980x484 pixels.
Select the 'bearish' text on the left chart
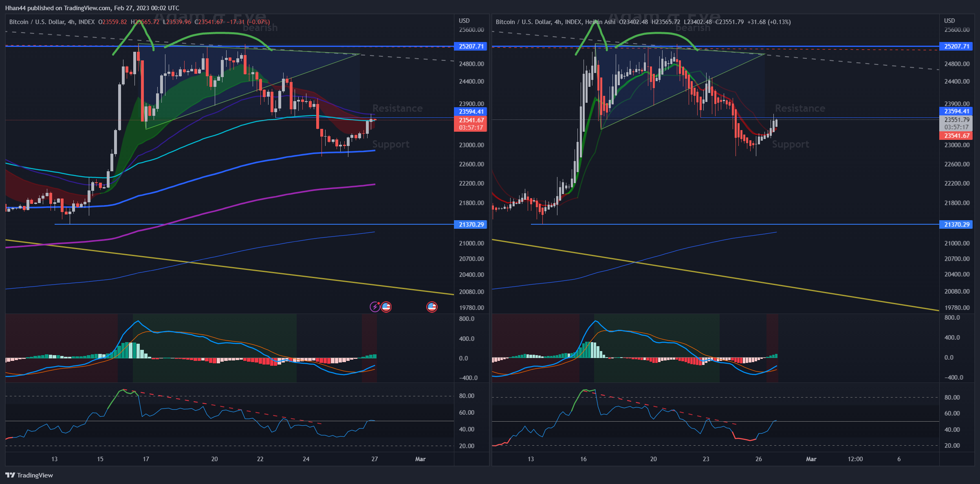click(260, 28)
